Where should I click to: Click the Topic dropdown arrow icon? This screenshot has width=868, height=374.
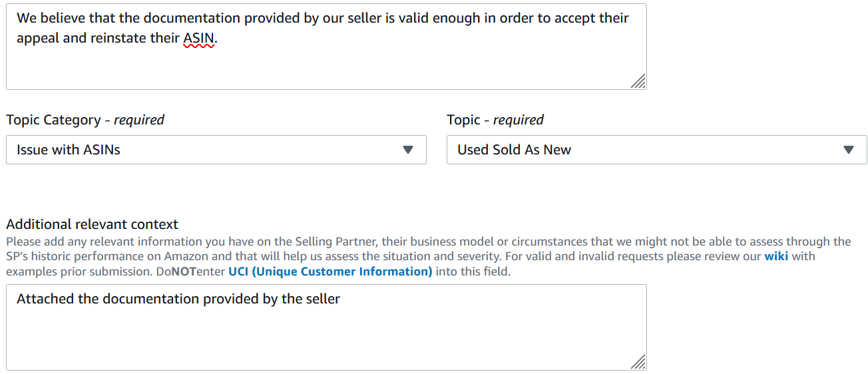tap(849, 150)
